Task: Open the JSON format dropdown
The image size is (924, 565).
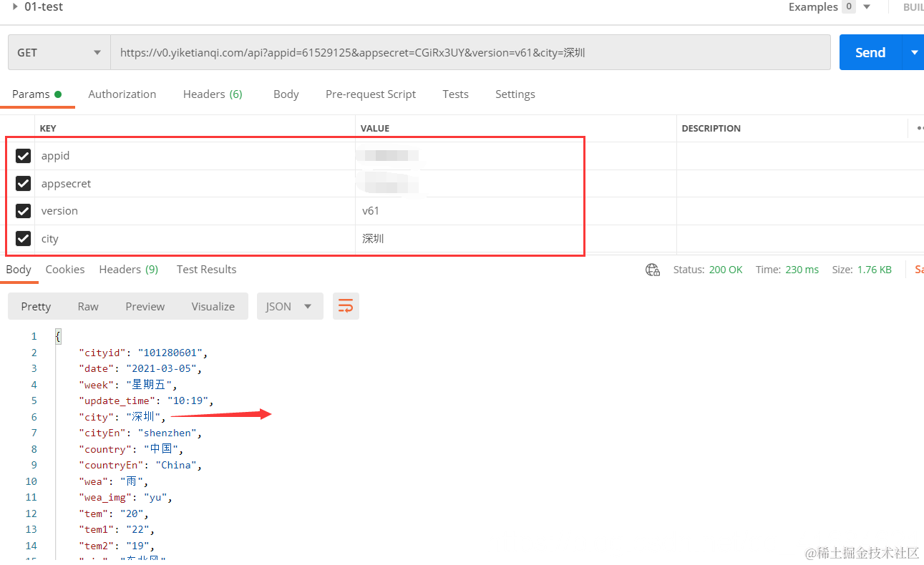Action: coord(290,306)
